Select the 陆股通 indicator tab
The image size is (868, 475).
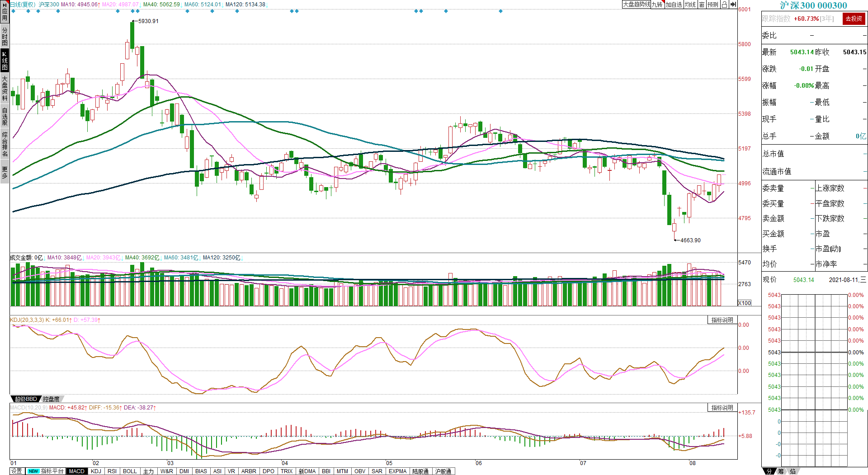(x=420, y=471)
